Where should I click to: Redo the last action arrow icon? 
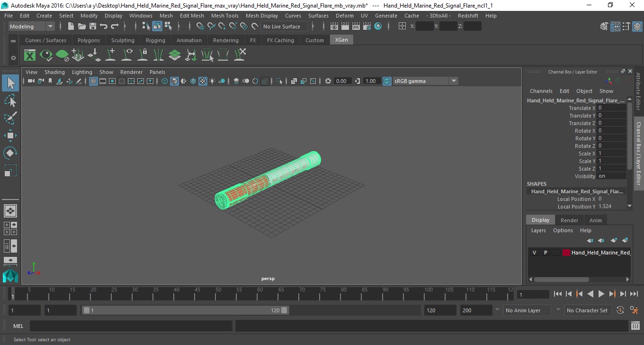click(x=115, y=27)
